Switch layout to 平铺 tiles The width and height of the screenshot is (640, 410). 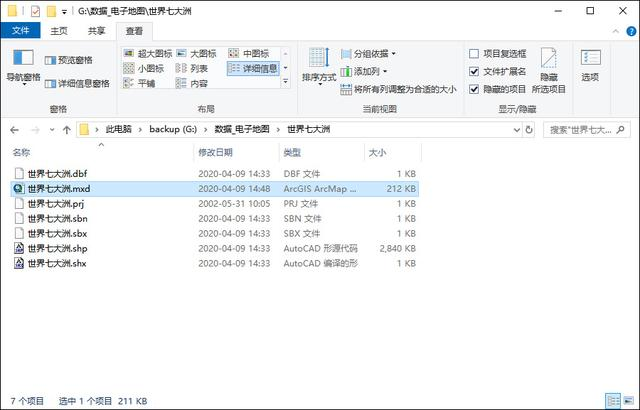[x=139, y=83]
